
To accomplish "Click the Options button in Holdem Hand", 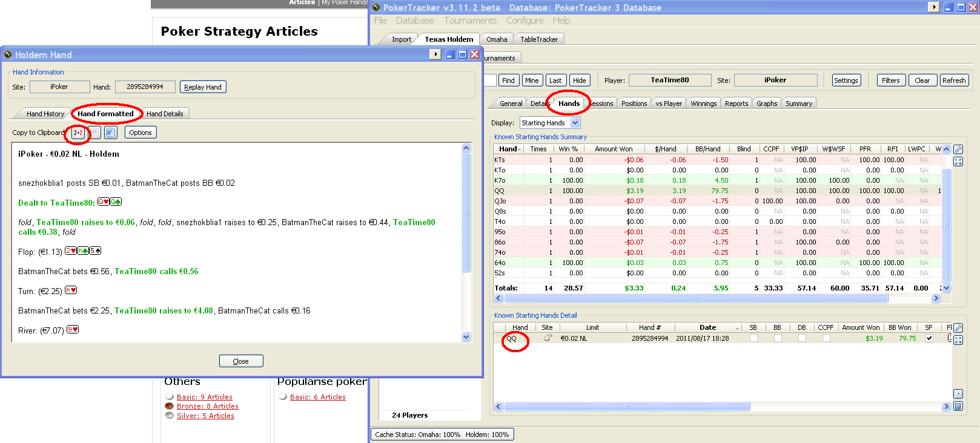I will click(141, 133).
